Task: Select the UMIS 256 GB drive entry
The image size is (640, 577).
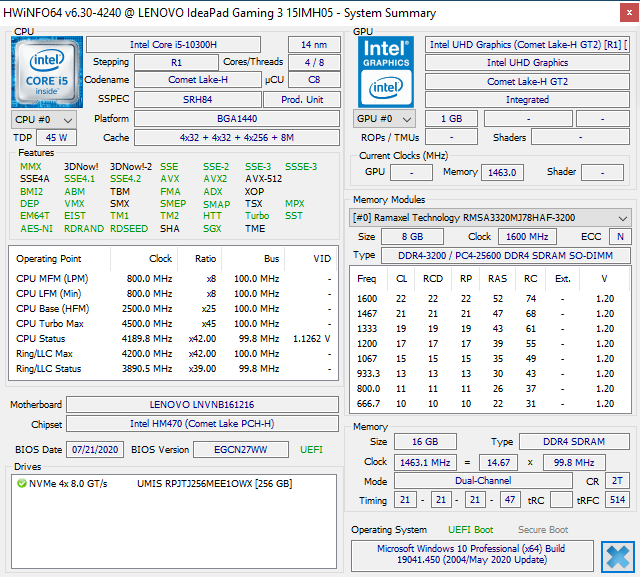Action: click(214, 484)
